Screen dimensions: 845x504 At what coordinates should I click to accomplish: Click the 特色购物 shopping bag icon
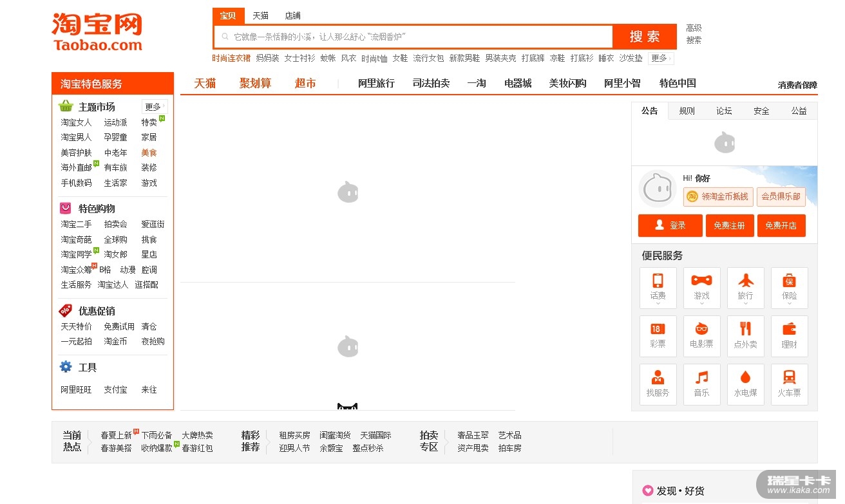pos(66,208)
